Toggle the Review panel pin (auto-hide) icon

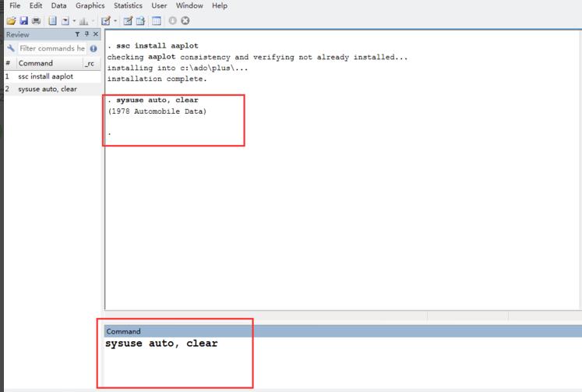pyautogui.click(x=86, y=34)
